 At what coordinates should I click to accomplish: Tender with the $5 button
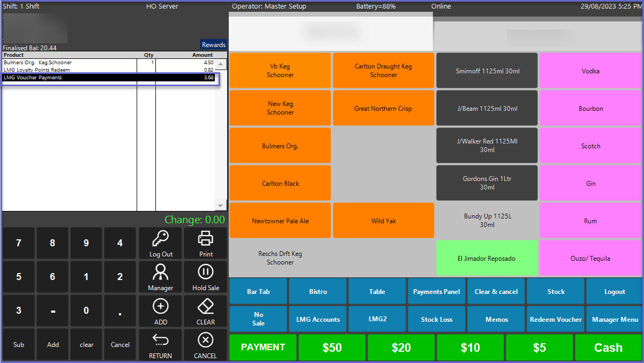(540, 347)
